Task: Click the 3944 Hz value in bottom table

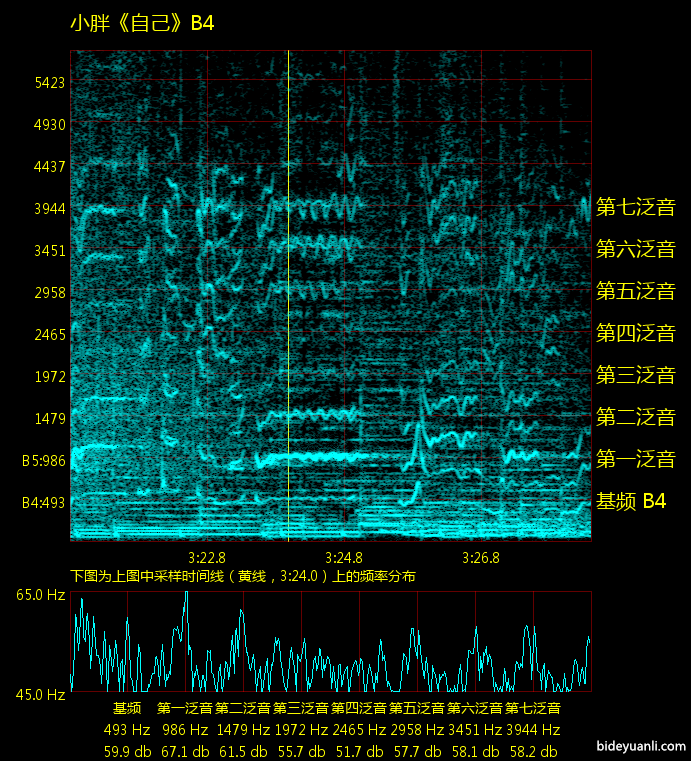Action: click(x=533, y=730)
